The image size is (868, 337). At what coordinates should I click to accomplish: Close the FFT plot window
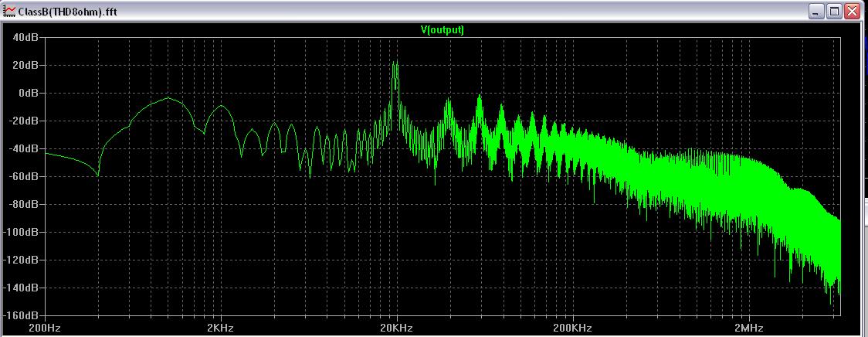(851, 11)
